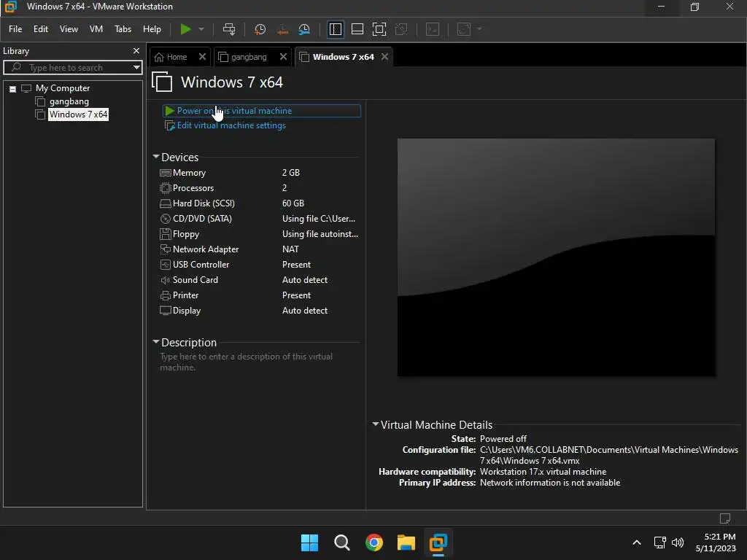Click the Network Adapter device
Viewport: 747px width, 560px height.
point(259,249)
